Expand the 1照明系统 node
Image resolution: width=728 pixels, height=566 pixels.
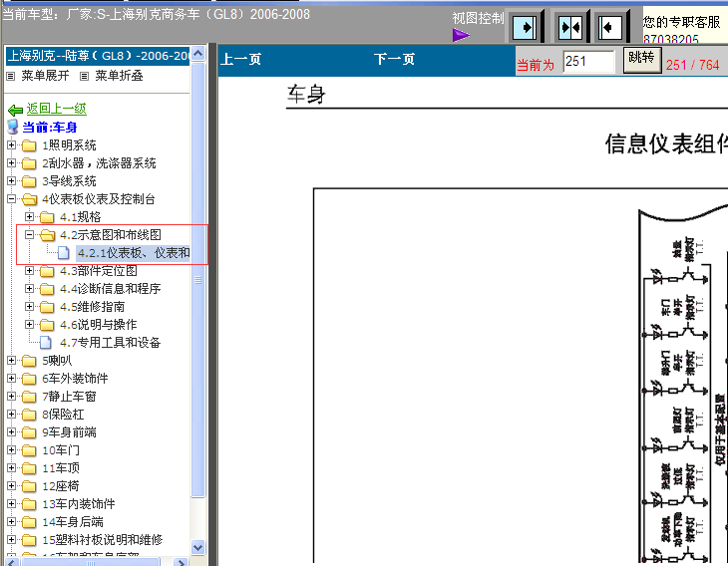point(12,145)
